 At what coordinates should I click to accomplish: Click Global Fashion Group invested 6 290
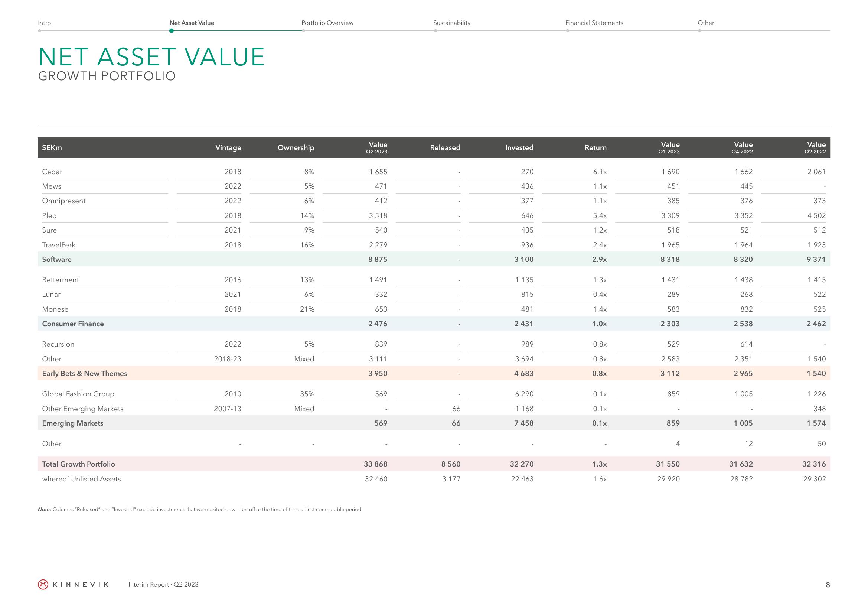pos(524,394)
